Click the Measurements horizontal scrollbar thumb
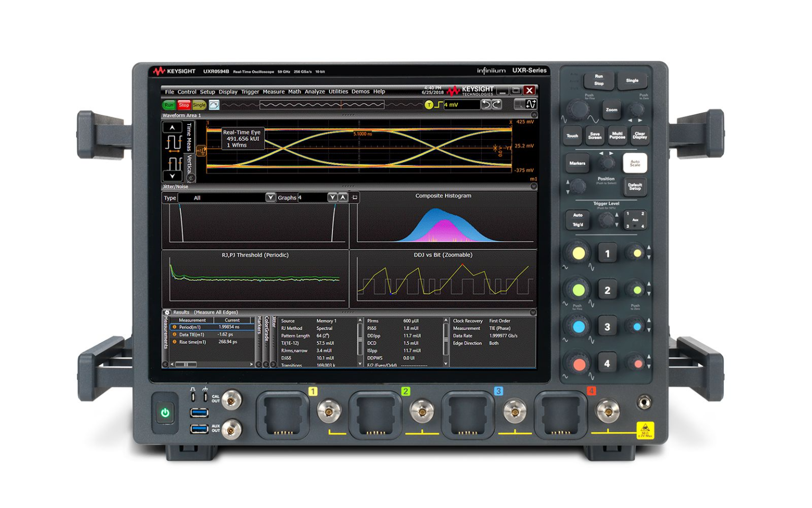Screen dimensions: 812x508 click(x=186, y=365)
